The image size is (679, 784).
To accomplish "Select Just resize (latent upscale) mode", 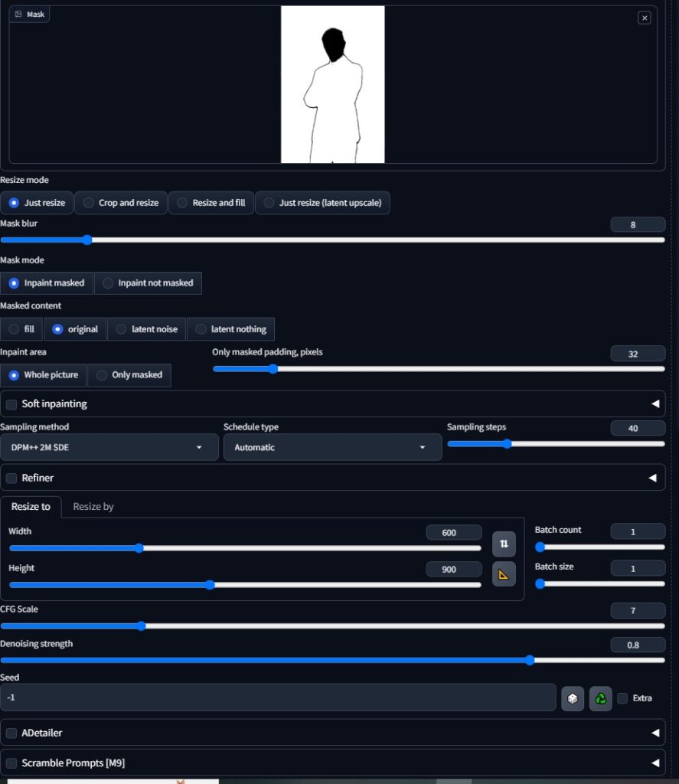I will point(322,203).
